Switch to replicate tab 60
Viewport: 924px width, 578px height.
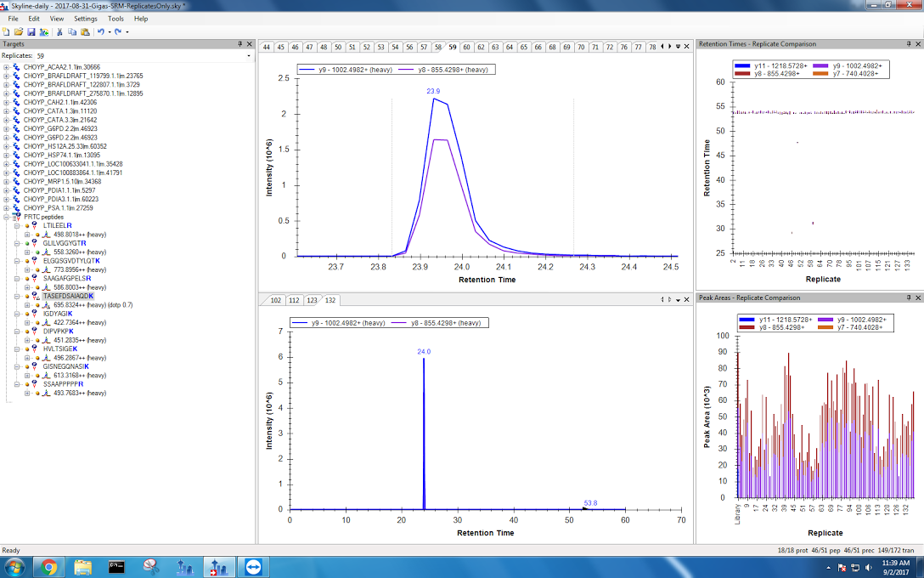point(466,47)
